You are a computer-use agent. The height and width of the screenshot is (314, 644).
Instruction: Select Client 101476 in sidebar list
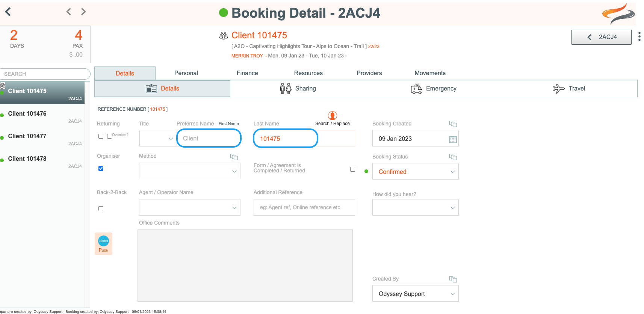[x=42, y=115]
